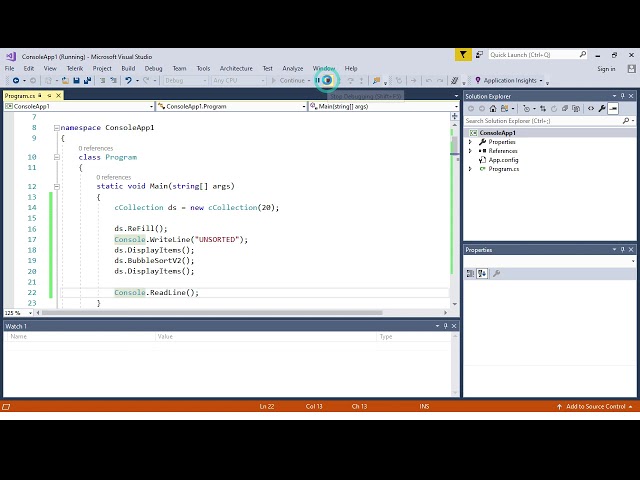
Task: Select the Program.cs editor tab
Action: pyautogui.click(x=20, y=96)
